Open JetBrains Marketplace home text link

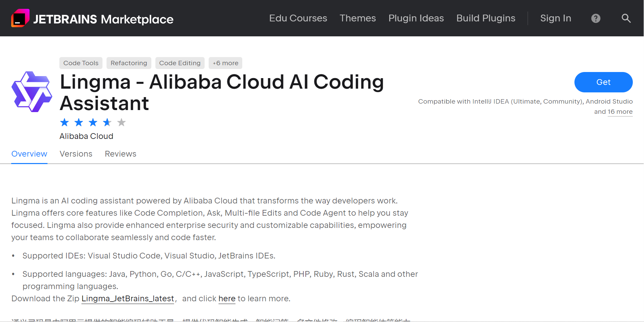[103, 19]
